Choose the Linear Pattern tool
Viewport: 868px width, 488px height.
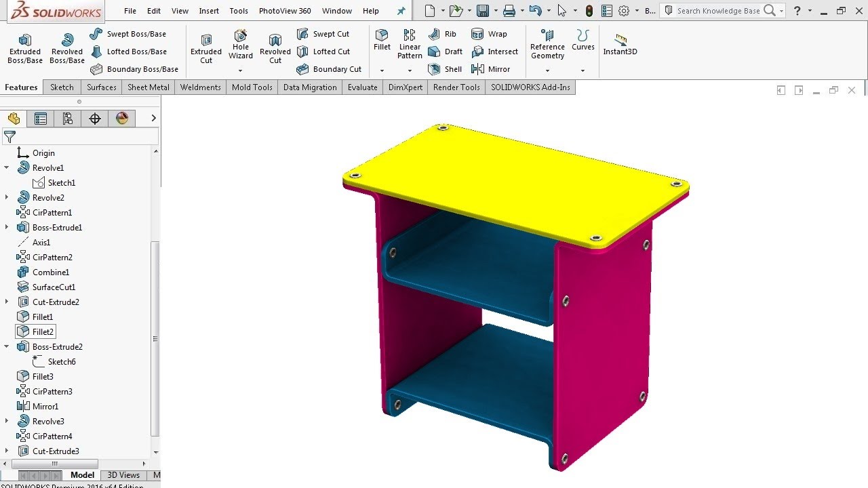coord(410,45)
